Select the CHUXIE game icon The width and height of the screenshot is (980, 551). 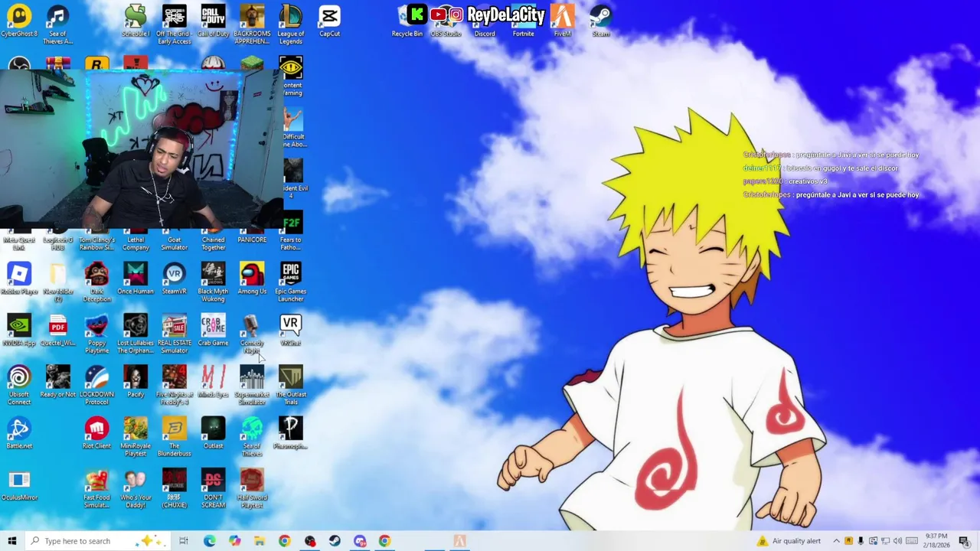click(x=174, y=487)
